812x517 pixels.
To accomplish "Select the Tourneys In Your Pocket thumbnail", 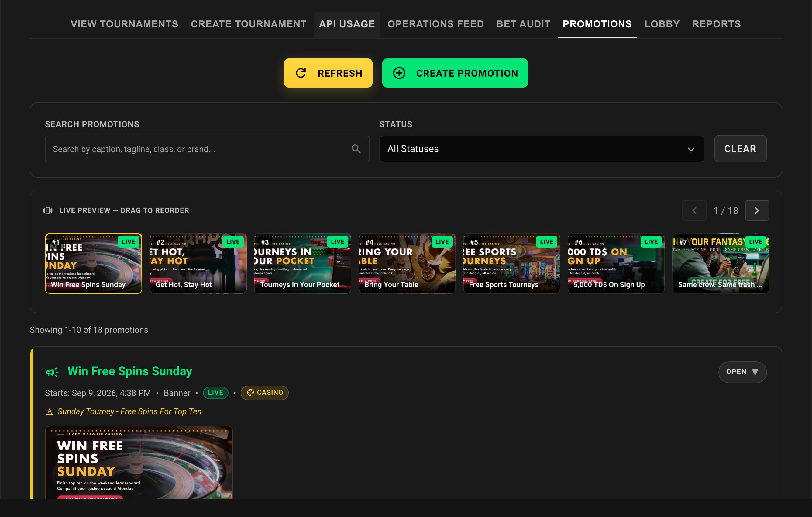I will pos(302,263).
